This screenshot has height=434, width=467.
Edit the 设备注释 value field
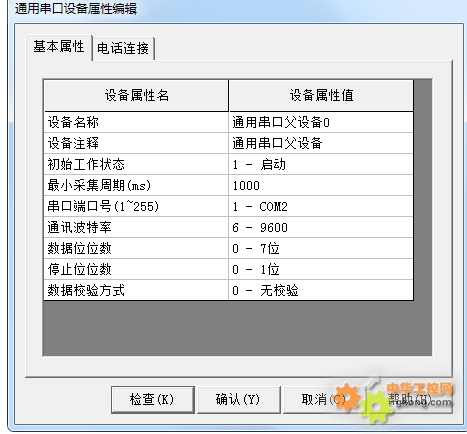pyautogui.click(x=321, y=143)
